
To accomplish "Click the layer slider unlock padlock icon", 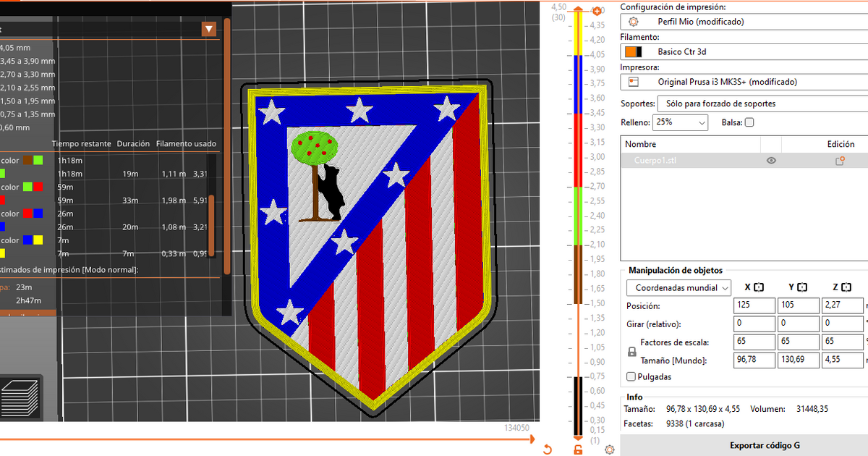I will 578,450.
